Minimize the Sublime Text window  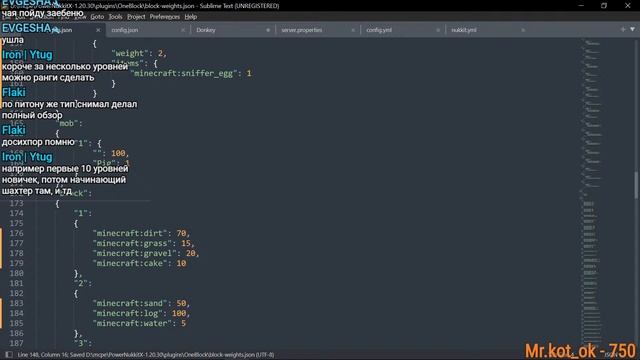(x=581, y=6)
